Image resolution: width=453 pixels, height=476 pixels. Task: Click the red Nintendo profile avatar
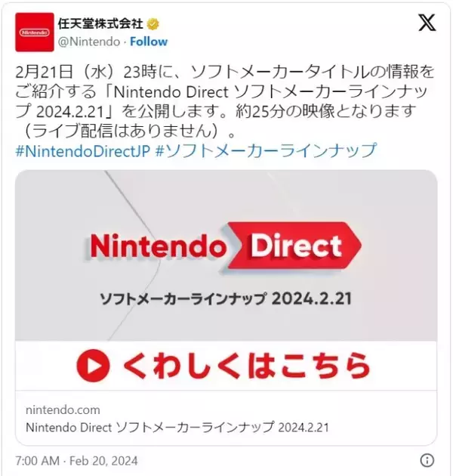(x=35, y=32)
